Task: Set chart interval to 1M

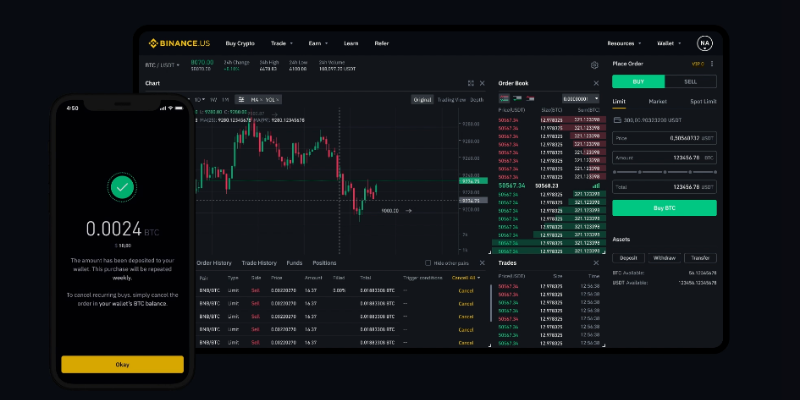Action: [226, 100]
